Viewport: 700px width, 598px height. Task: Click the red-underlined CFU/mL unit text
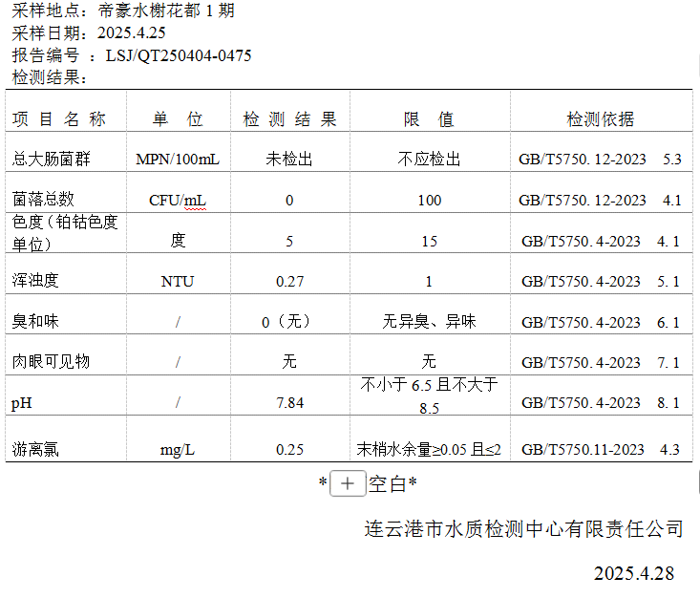pos(178,200)
